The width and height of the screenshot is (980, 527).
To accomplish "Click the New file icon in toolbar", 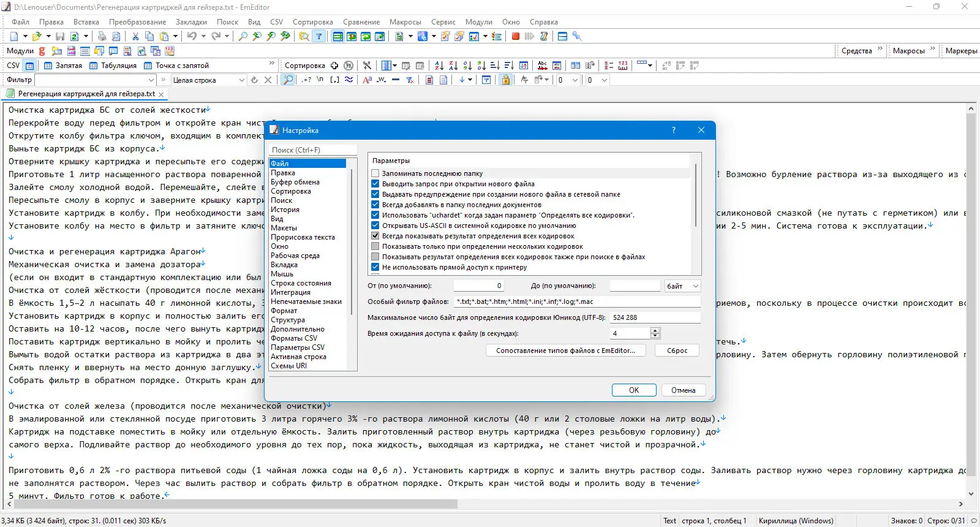I will (14, 37).
